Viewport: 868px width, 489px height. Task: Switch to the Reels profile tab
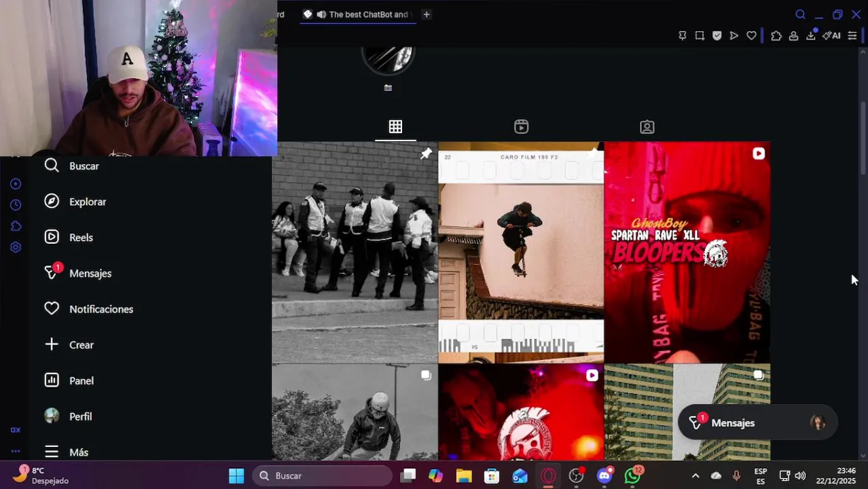pyautogui.click(x=521, y=127)
